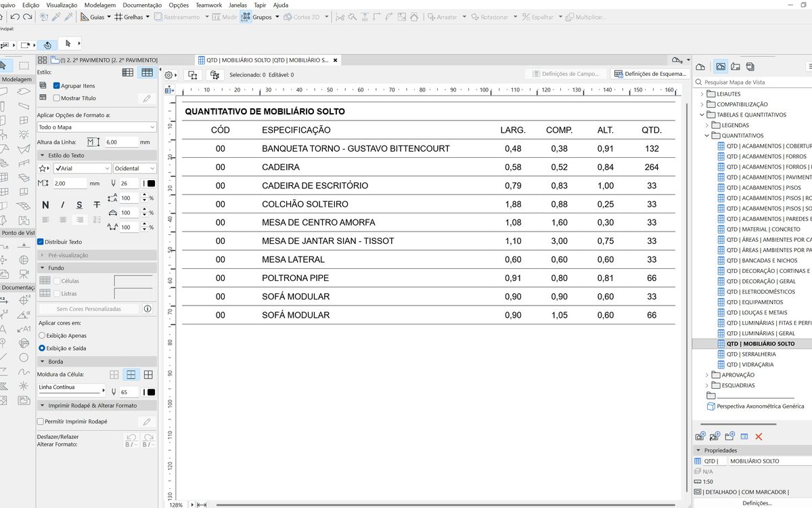
Task: Choose the first table style icon
Action: [x=128, y=72]
